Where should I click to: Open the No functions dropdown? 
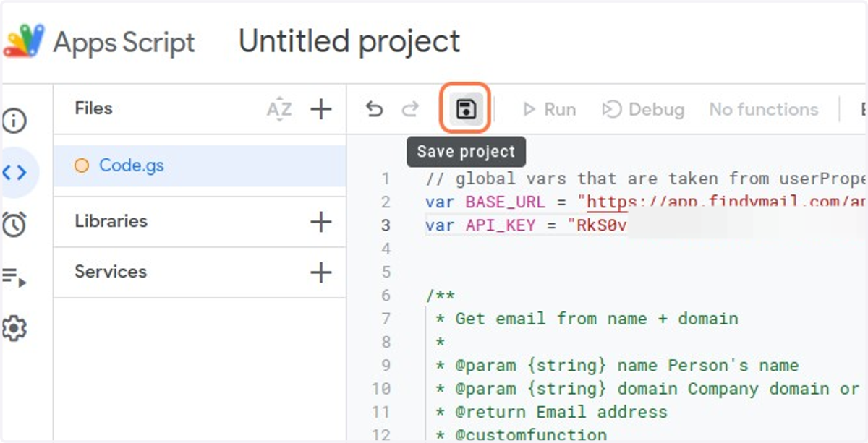(x=764, y=109)
